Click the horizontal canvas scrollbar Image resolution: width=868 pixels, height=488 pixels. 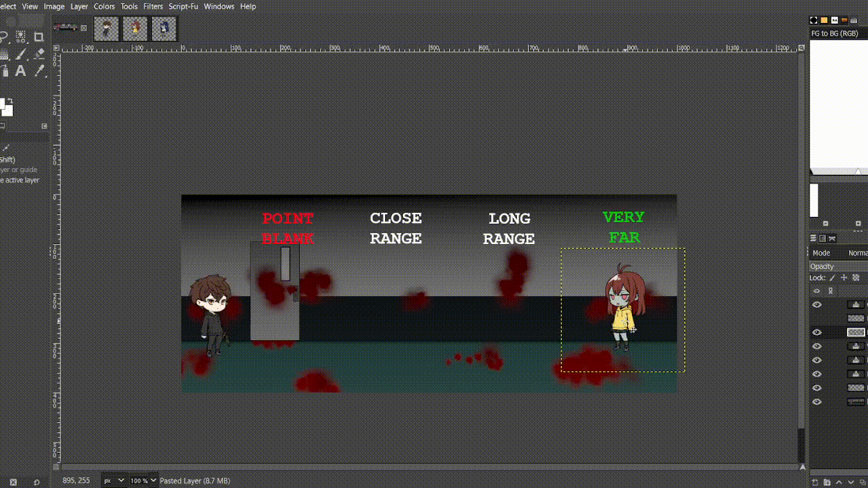[429, 467]
